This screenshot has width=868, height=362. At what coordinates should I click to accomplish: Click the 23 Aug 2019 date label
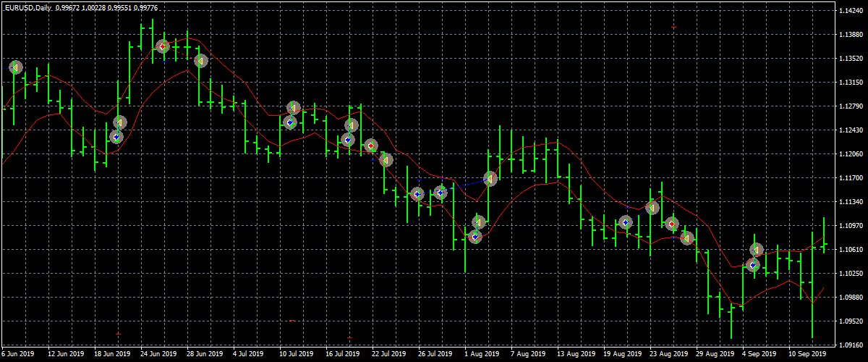pyautogui.click(x=668, y=355)
